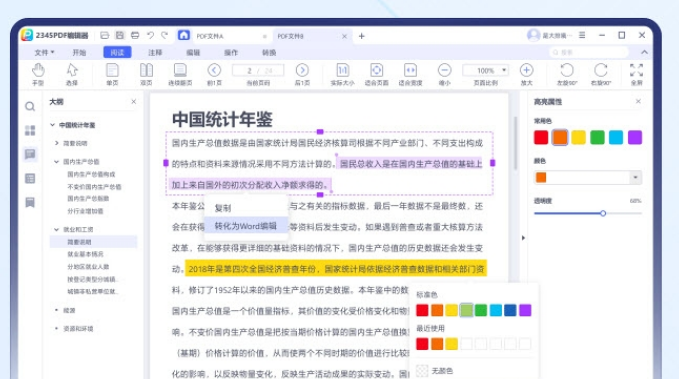Click the document vertical scrollbar
This screenshot has width=679, height=379.
click(515, 143)
